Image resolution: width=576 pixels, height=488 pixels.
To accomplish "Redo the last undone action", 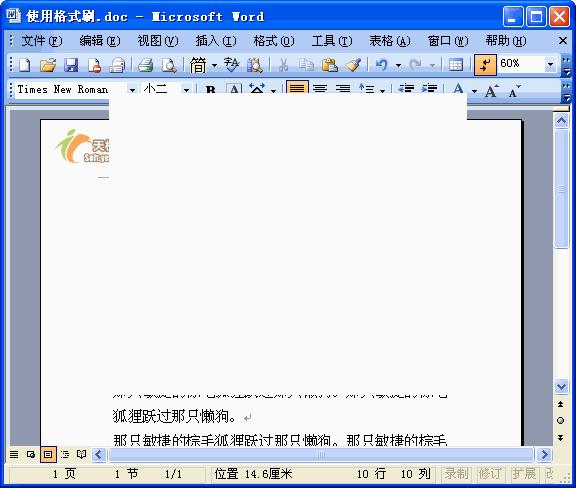I will tap(415, 65).
